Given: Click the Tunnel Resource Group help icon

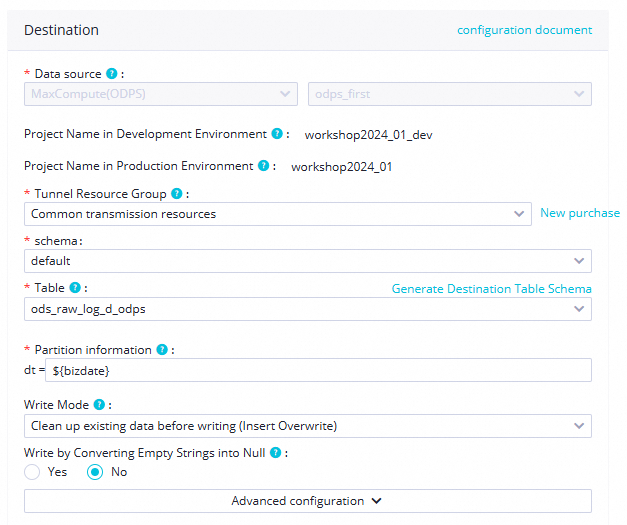Looking at the screenshot, I should click(x=176, y=193).
